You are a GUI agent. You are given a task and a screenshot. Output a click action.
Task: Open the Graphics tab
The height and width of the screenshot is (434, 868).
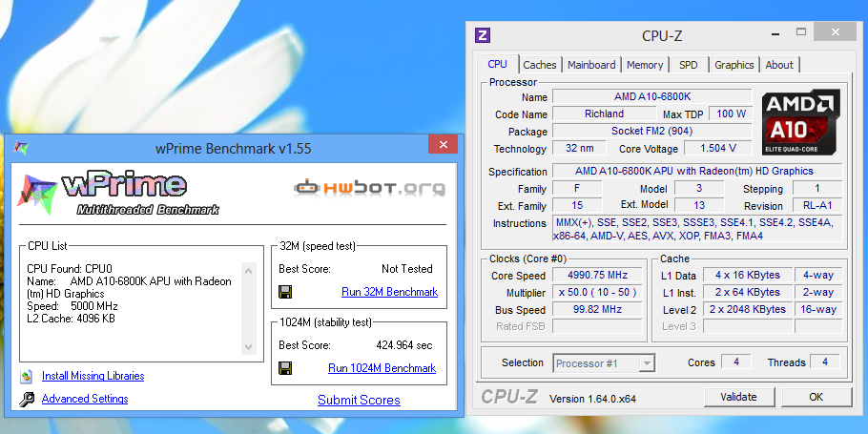pyautogui.click(x=734, y=65)
